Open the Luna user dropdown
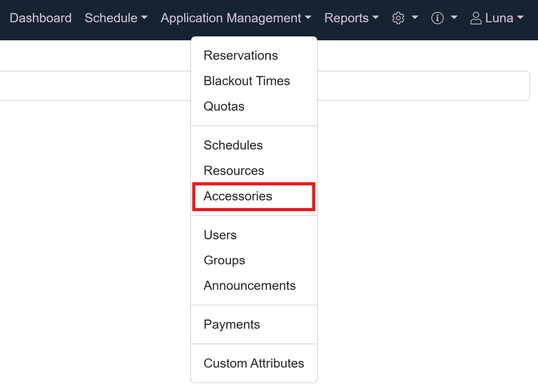538x392 pixels. point(499,18)
